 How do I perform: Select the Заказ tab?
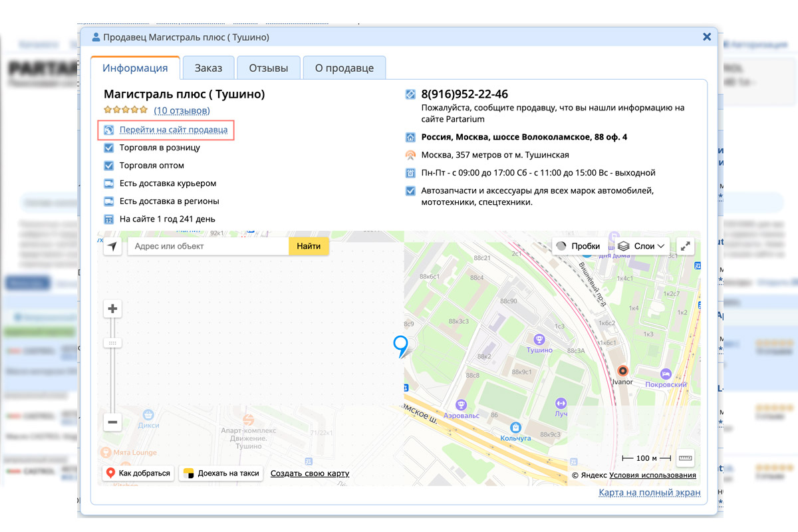[208, 68]
